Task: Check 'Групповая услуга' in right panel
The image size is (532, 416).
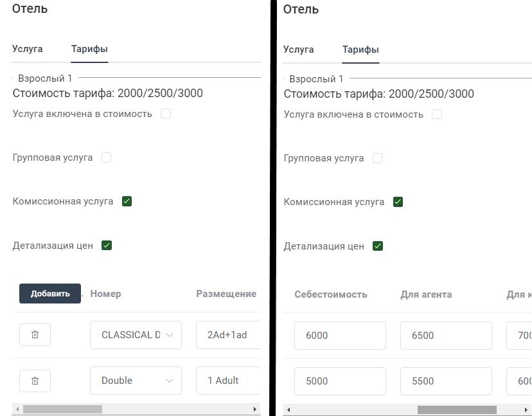Action: (x=377, y=158)
